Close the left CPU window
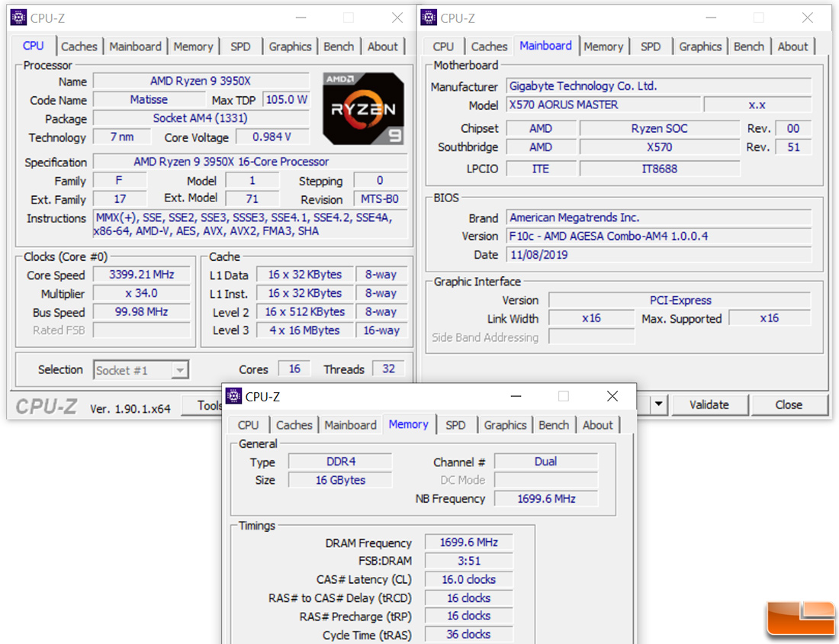 coord(397,18)
